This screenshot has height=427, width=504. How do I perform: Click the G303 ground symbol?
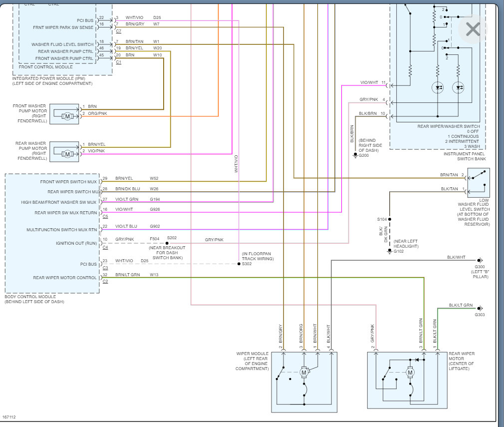tap(480, 308)
